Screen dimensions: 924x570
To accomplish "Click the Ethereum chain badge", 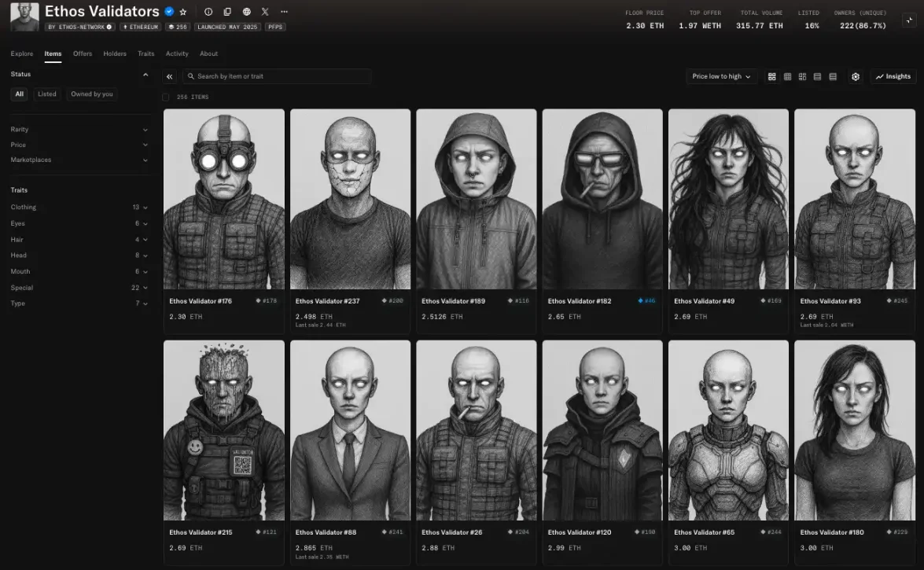I will click(x=140, y=27).
